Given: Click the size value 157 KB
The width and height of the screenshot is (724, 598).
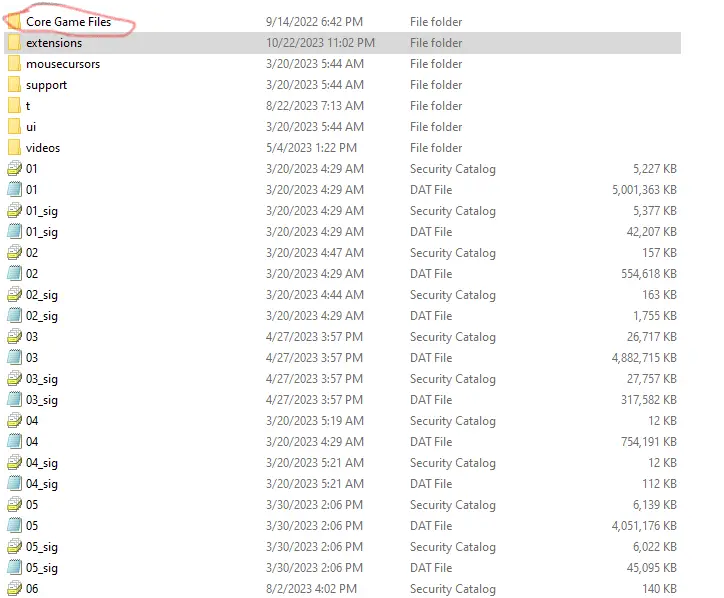Looking at the screenshot, I should (x=659, y=253).
